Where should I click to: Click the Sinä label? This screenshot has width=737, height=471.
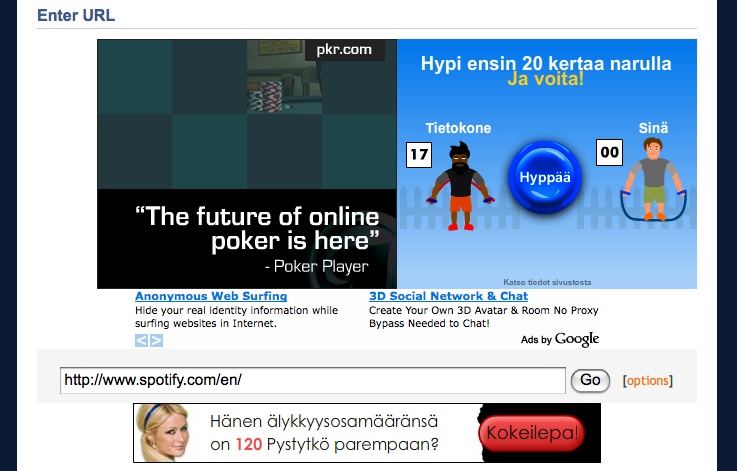click(653, 128)
